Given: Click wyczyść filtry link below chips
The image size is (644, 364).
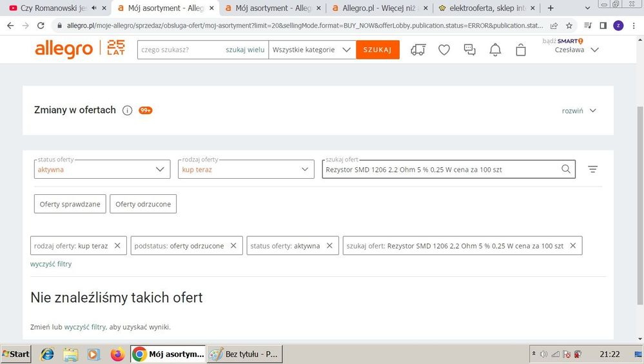Looking at the screenshot, I should click(x=51, y=264).
